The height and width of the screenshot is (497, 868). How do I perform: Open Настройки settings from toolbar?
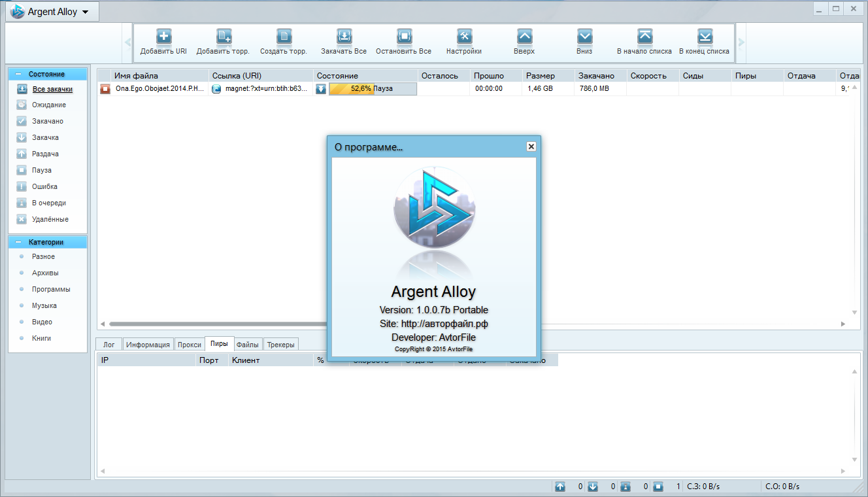pyautogui.click(x=464, y=37)
